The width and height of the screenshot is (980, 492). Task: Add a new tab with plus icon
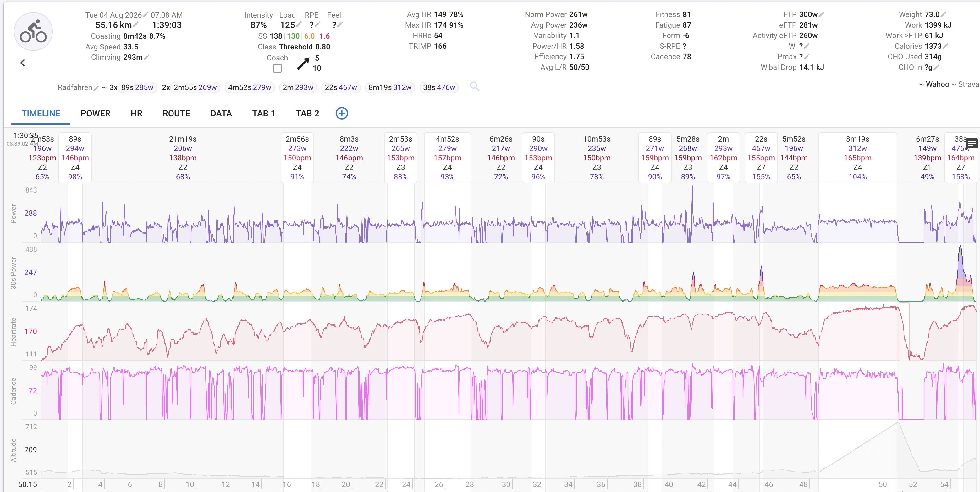[x=342, y=113]
